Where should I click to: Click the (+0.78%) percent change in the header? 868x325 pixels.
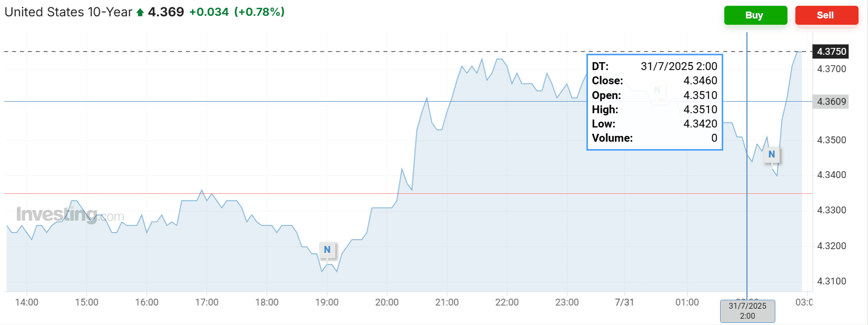tap(260, 12)
